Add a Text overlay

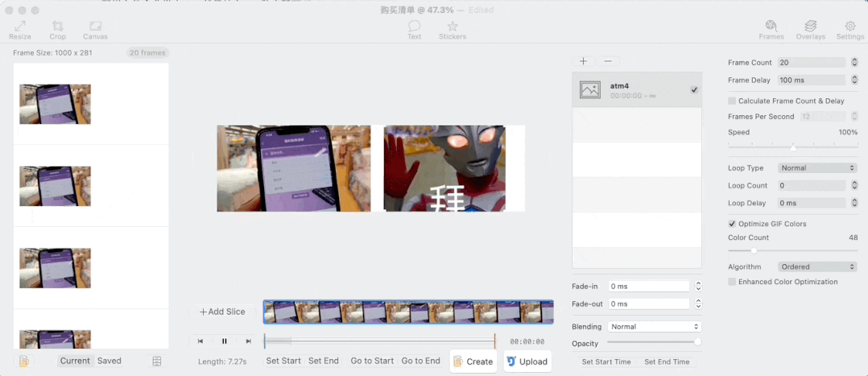[x=414, y=31]
